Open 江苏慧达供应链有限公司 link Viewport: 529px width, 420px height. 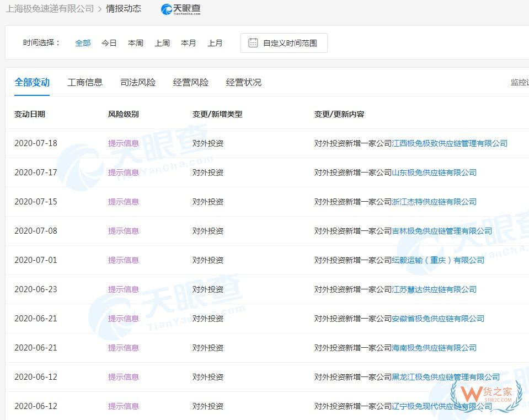point(434,289)
